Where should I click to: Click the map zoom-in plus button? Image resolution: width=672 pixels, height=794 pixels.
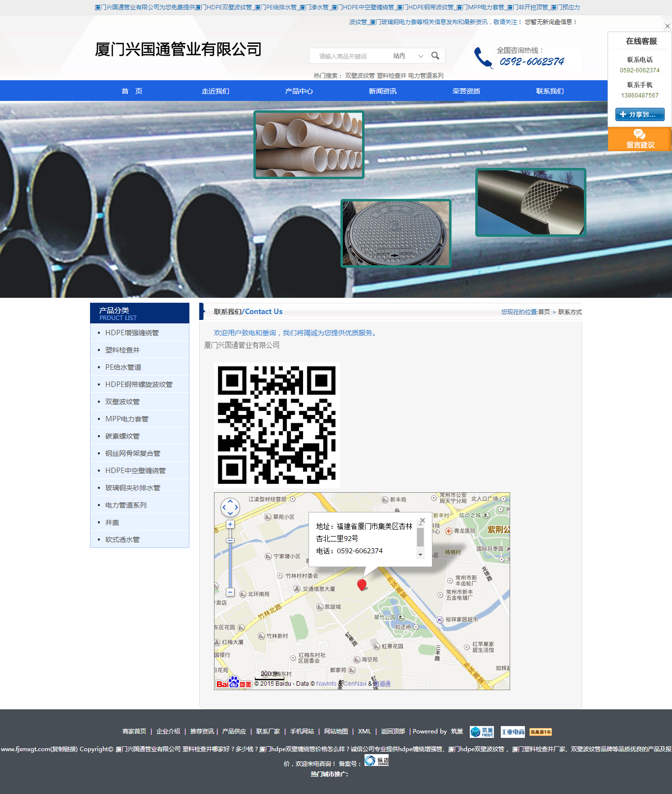pos(230,524)
